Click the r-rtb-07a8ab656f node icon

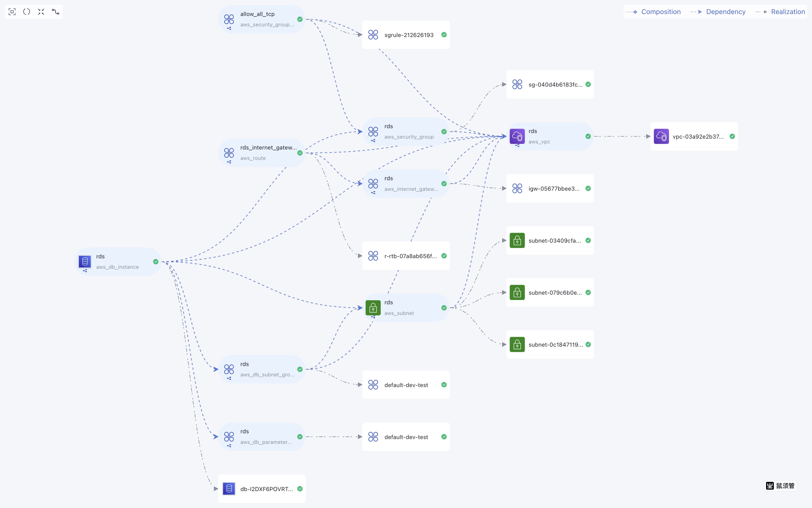[373, 256]
